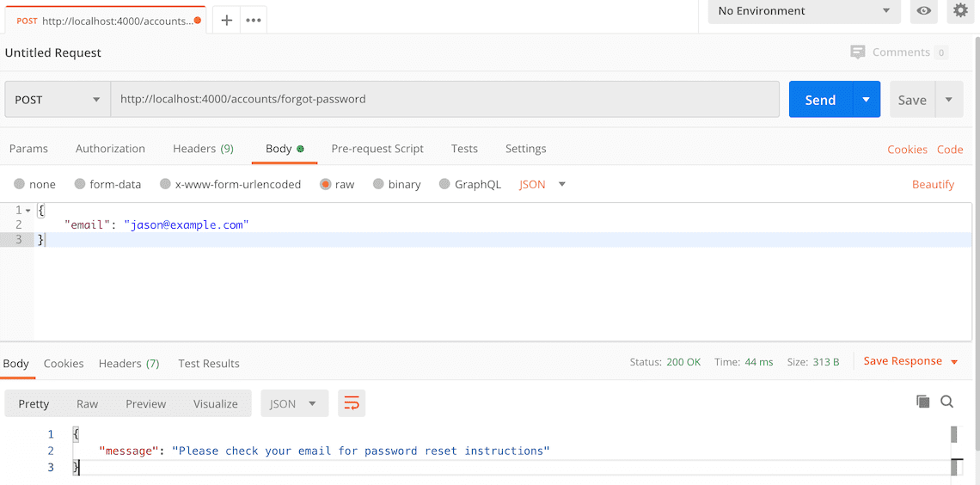Open the Comments speech bubble icon
Image resolution: width=980 pixels, height=485 pixels.
[858, 52]
